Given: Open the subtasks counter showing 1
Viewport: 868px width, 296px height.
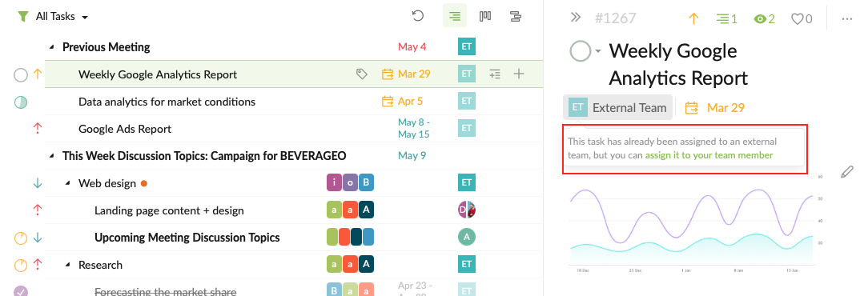Looking at the screenshot, I should tap(727, 19).
